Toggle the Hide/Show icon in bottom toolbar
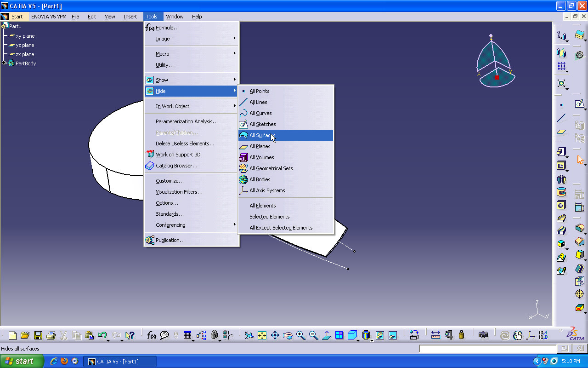The image size is (588, 368). [x=380, y=335]
